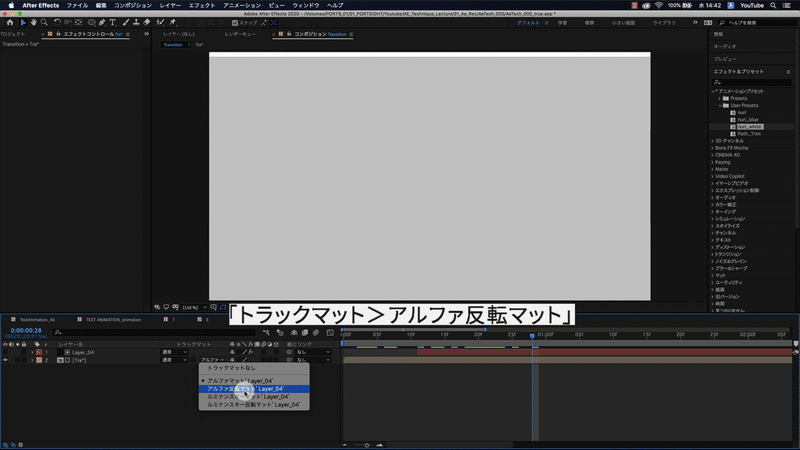The width and height of the screenshot is (800, 450).
Task: Expand Layer_04 properties arrow
Action: pyautogui.click(x=32, y=352)
